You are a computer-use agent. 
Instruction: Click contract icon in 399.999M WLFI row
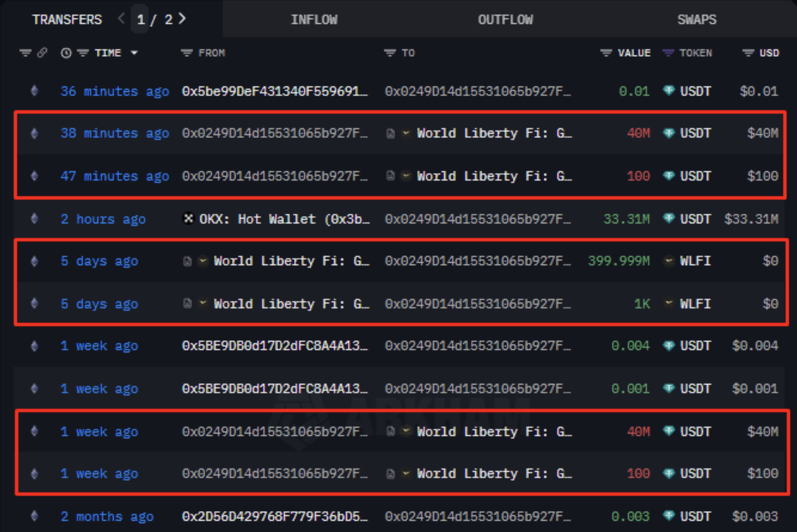[x=188, y=261]
